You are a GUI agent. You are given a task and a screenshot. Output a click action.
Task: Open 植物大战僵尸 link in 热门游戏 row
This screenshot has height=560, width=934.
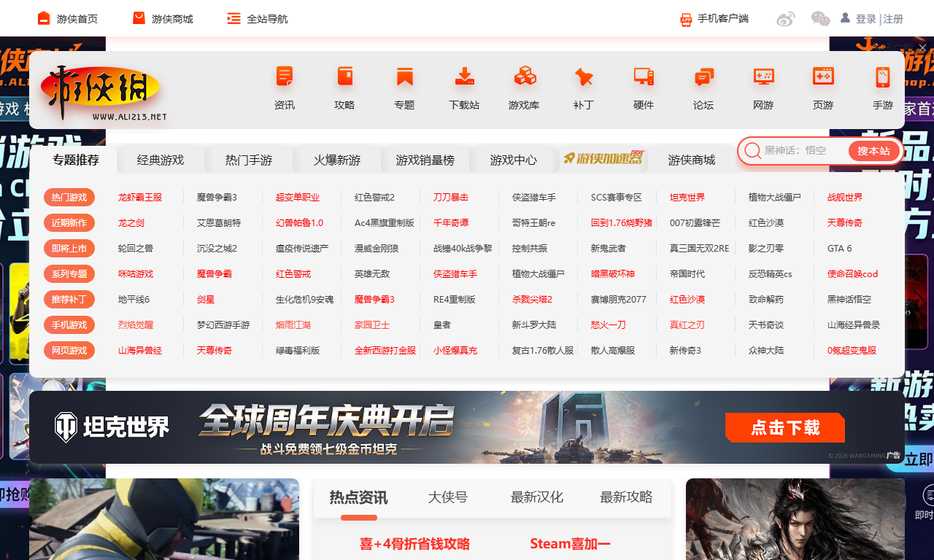point(775,197)
